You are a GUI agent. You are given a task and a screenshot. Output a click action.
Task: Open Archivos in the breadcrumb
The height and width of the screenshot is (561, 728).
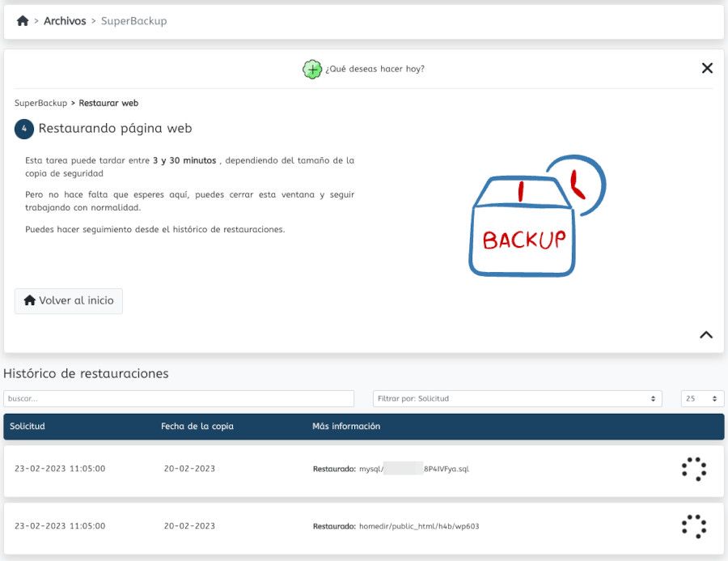(x=65, y=21)
